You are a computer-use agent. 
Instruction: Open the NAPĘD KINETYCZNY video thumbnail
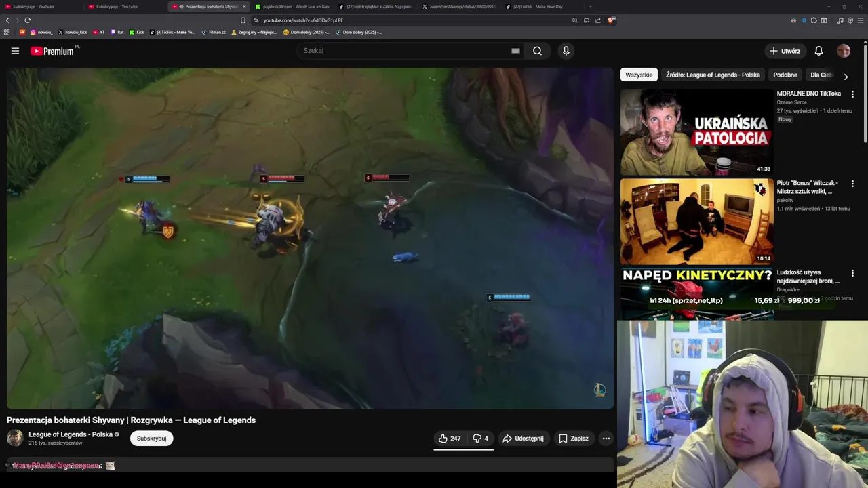[x=696, y=293]
